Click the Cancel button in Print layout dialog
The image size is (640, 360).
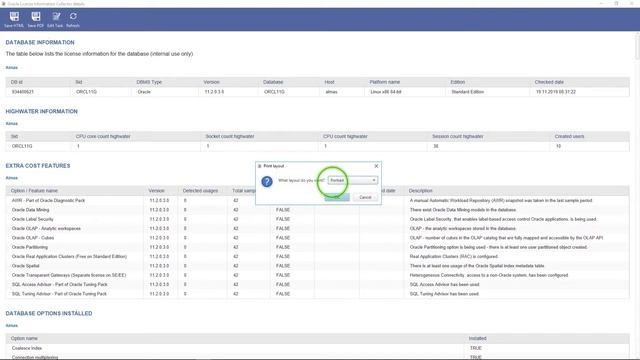365,197
